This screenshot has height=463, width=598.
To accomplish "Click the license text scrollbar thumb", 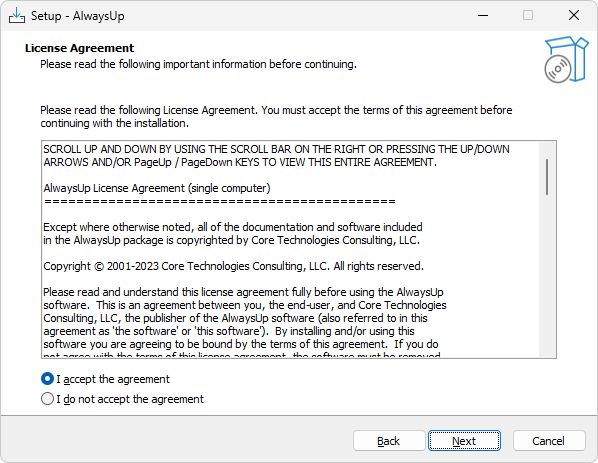I will coord(547,177).
